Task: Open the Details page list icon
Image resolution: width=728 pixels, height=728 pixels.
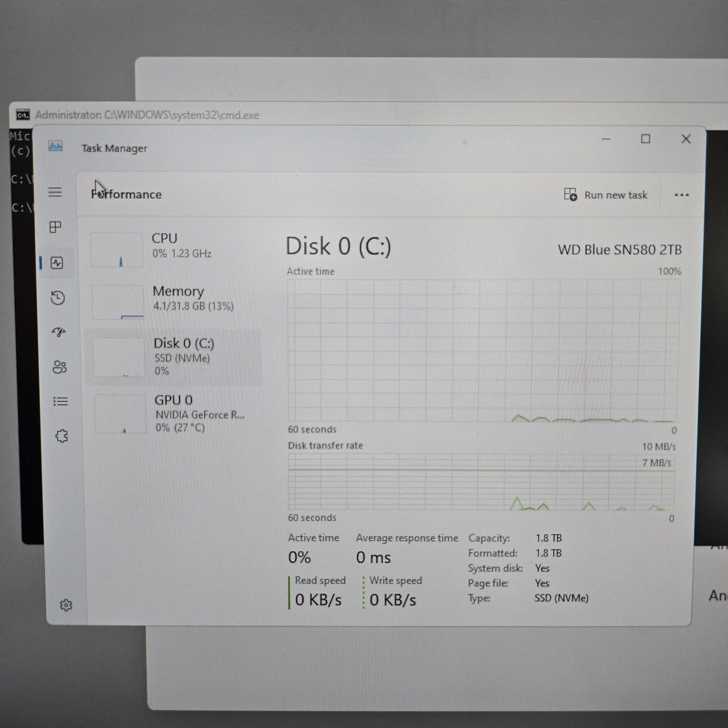Action: [x=60, y=401]
